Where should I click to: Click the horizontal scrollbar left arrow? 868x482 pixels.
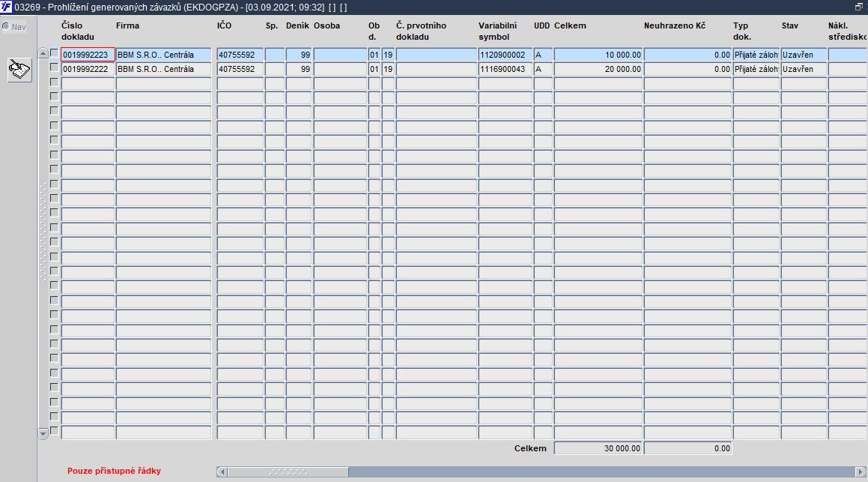(222, 472)
